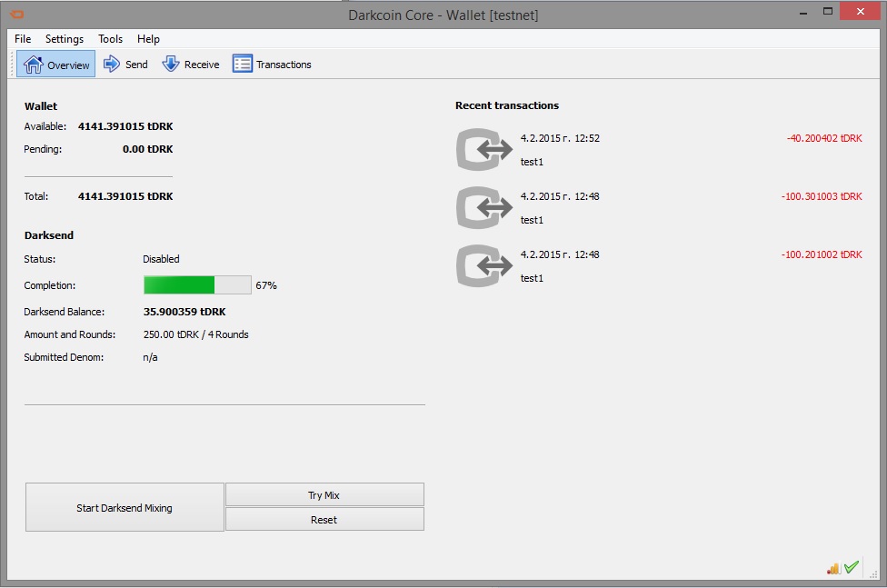Click the pending balance 0.00 tDRK
The width and height of the screenshot is (887, 588).
(147, 149)
